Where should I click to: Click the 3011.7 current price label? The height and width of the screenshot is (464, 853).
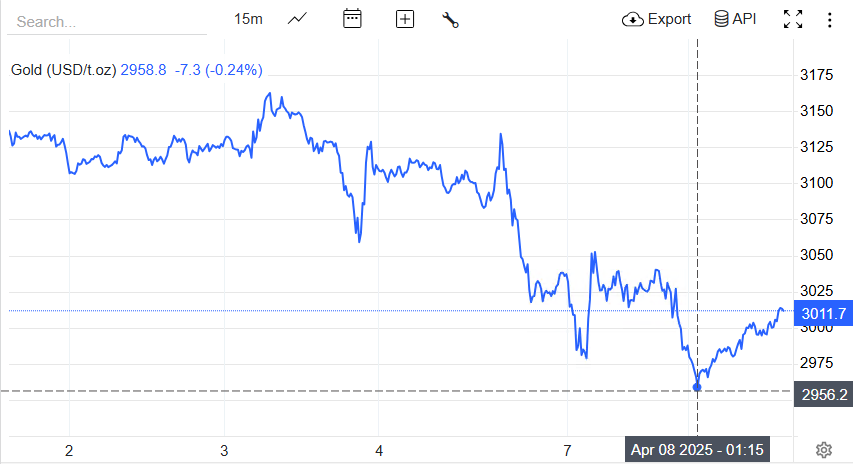click(824, 314)
